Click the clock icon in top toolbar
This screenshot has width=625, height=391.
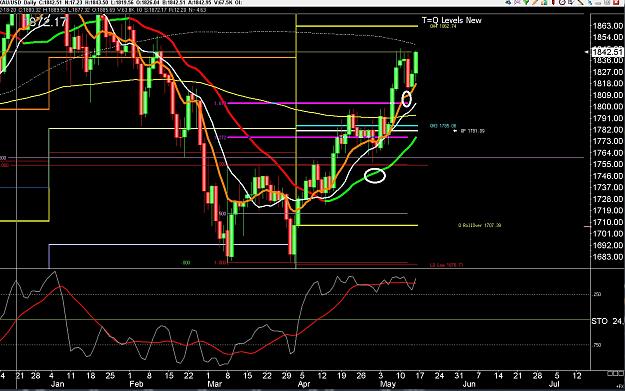pos(562,2)
